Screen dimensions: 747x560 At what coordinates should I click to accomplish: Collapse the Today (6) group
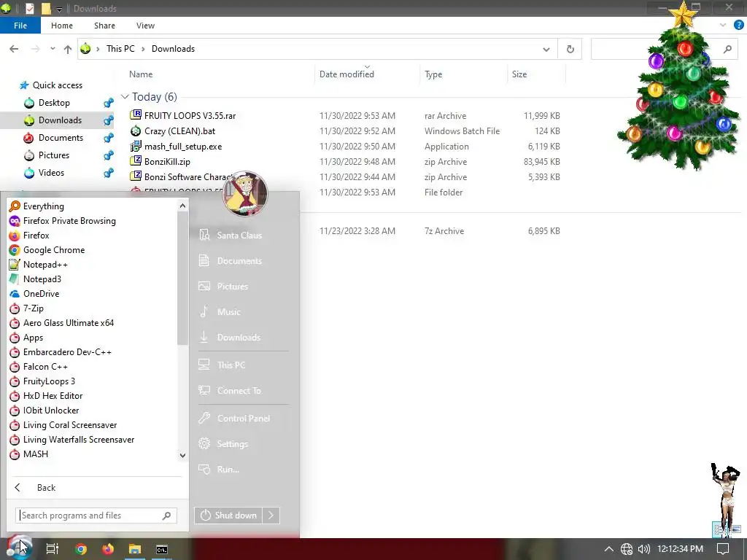(x=125, y=97)
